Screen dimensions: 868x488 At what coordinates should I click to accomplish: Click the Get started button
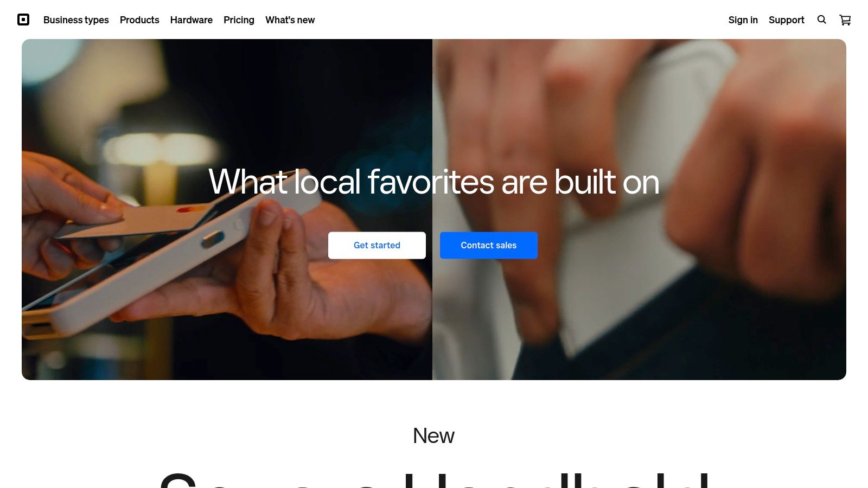click(377, 245)
